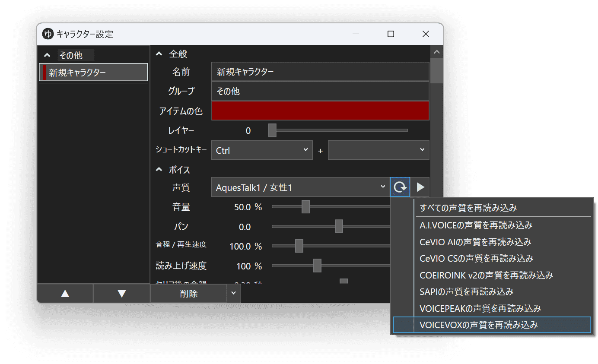Click inside the 名前 name field

point(320,71)
